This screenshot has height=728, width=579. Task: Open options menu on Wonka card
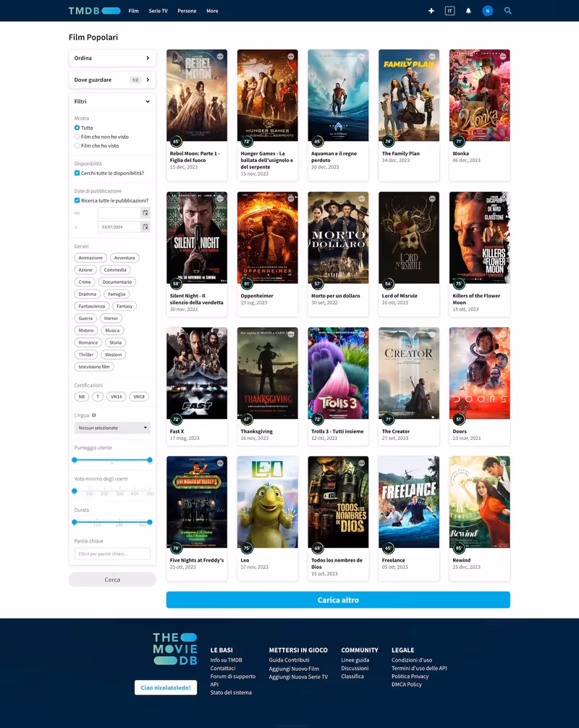(x=503, y=56)
